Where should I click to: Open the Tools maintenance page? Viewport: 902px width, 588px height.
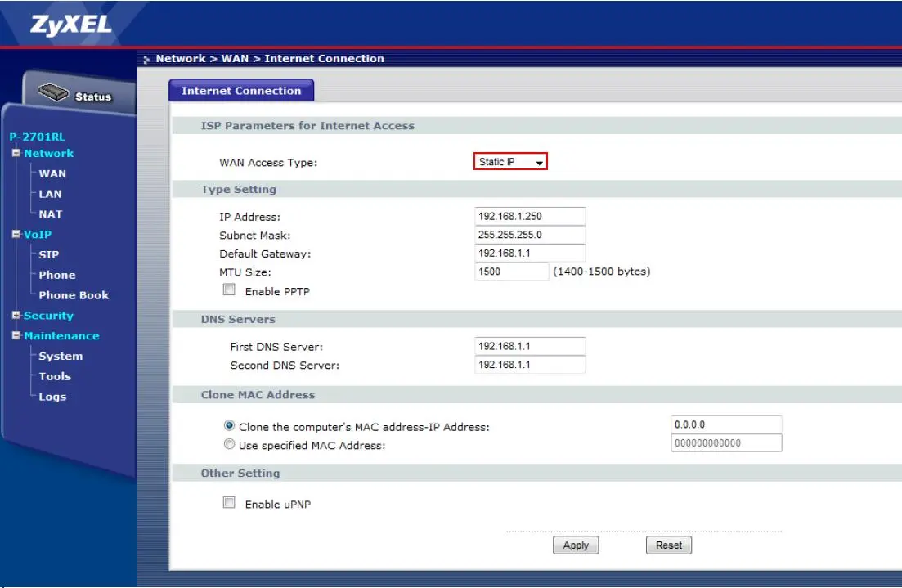55,376
